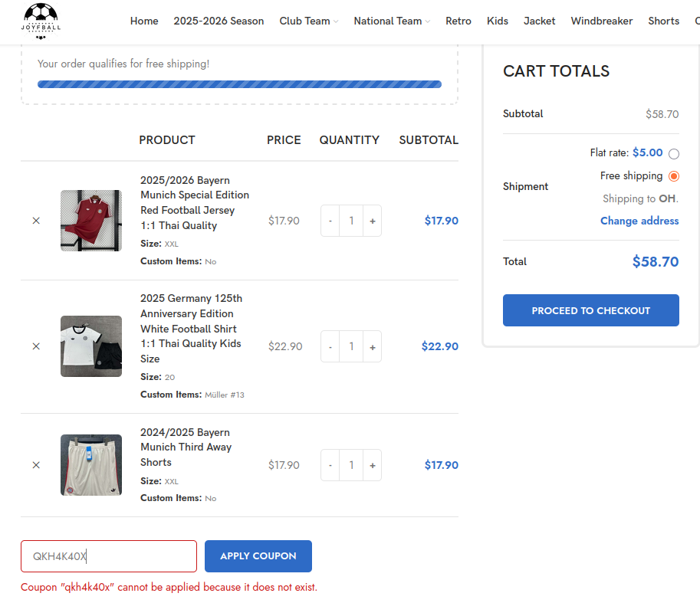Go to the Home page
This screenshot has width=700, height=603.
tap(144, 21)
